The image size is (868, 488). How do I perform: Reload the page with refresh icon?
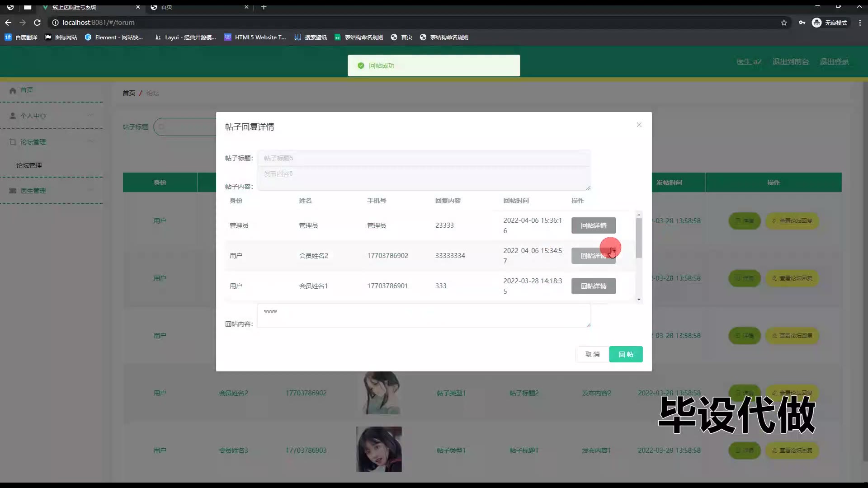[38, 23]
